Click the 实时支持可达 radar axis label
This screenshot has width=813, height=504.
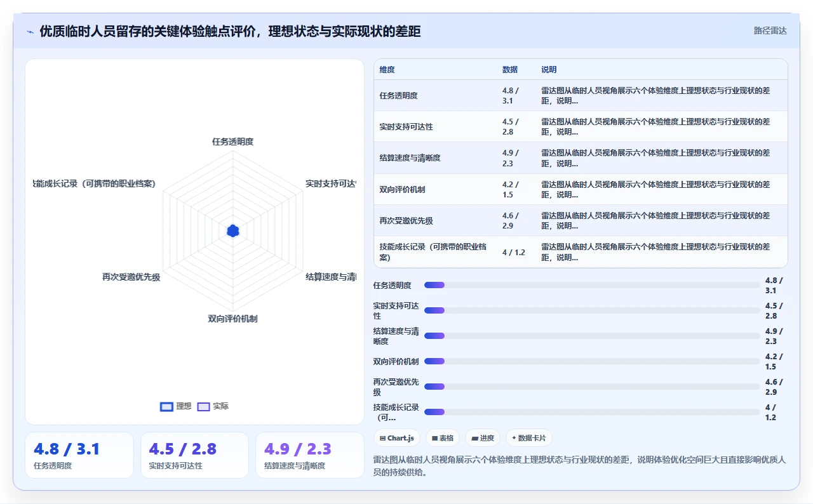[x=331, y=183]
